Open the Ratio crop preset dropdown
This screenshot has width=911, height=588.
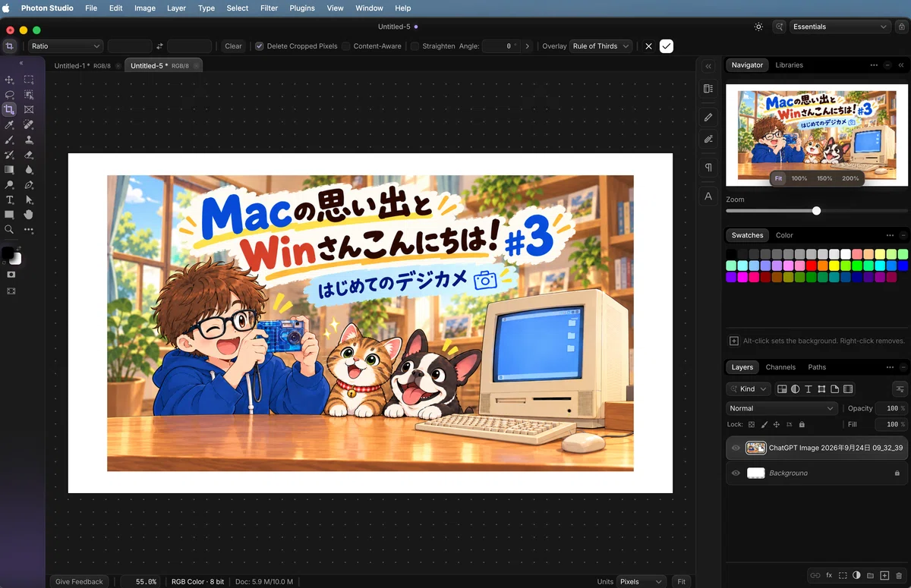[x=65, y=46]
